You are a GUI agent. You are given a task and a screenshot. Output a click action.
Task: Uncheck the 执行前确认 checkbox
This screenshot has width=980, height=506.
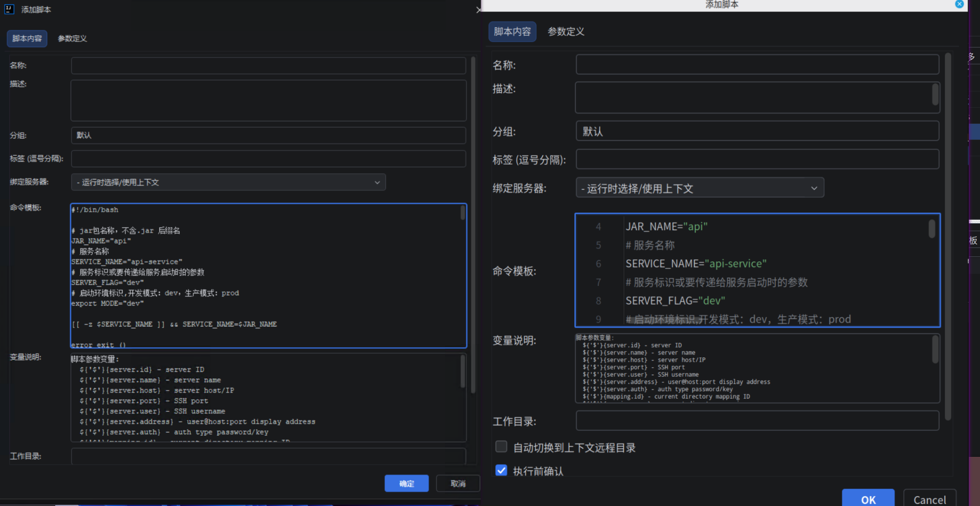(501, 470)
